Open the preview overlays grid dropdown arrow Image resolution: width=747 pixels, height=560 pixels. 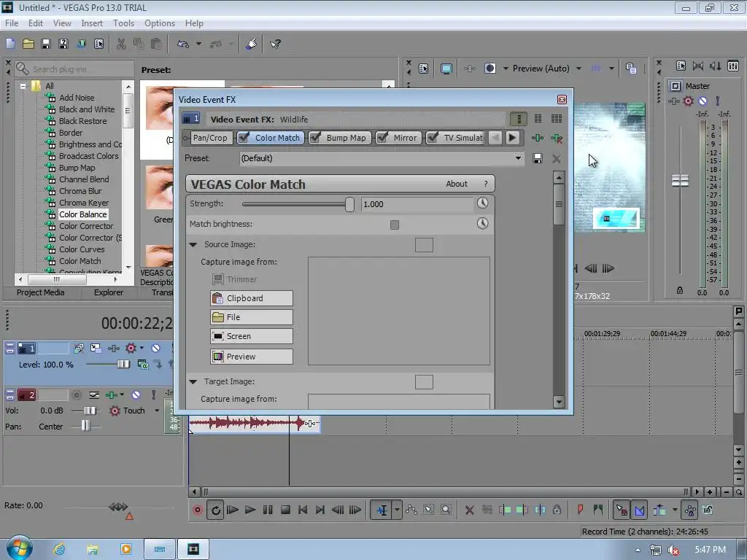(x=611, y=69)
